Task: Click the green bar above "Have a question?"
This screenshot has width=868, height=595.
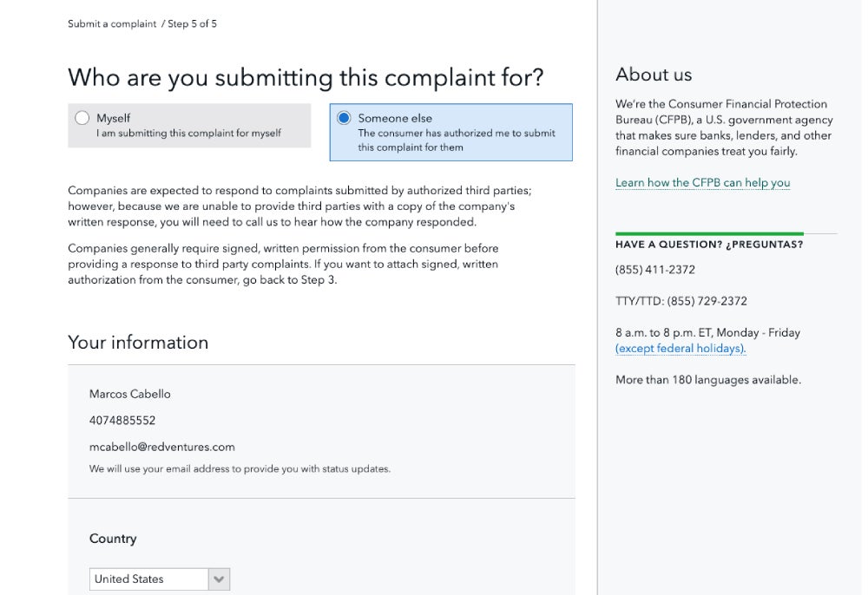Action: [709, 234]
